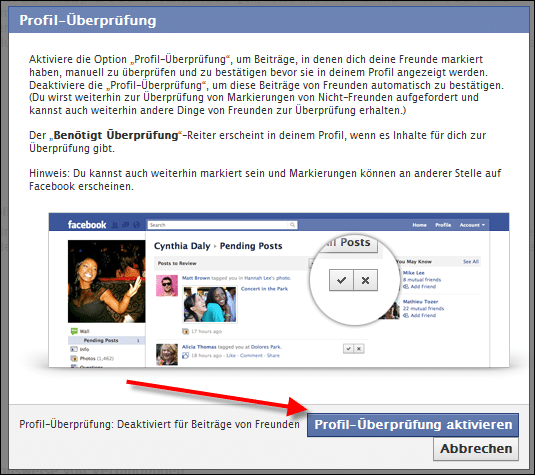Select Info in the example sidebar
Viewport: 535px width, 475px height.
pos(84,349)
